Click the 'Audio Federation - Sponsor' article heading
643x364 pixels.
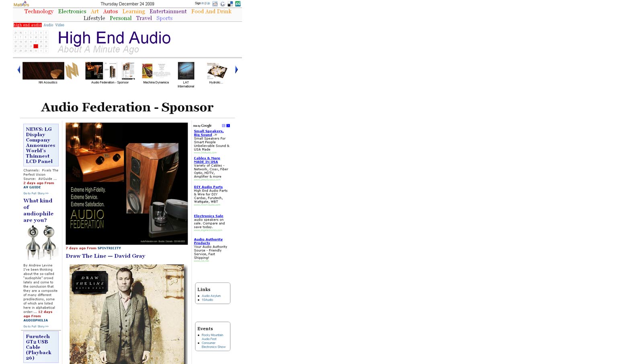click(127, 107)
